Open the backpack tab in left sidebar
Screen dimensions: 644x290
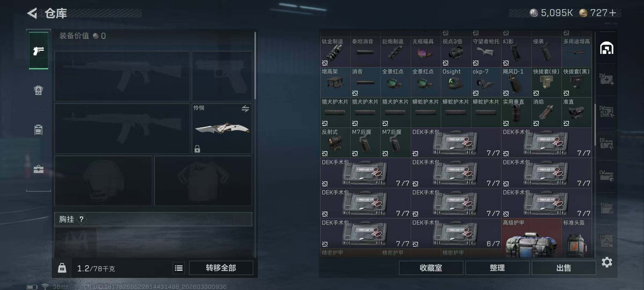(38, 90)
